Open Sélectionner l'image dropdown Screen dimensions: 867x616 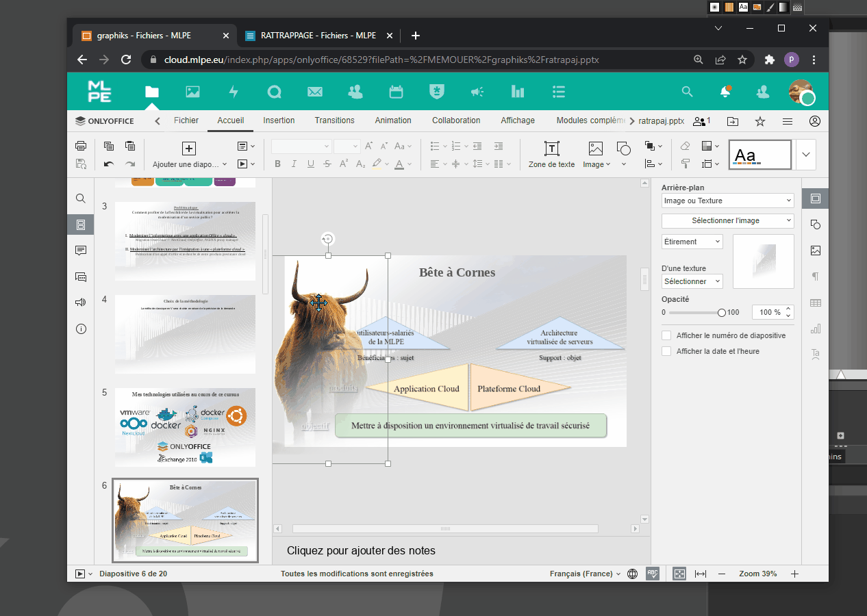pyautogui.click(x=728, y=221)
